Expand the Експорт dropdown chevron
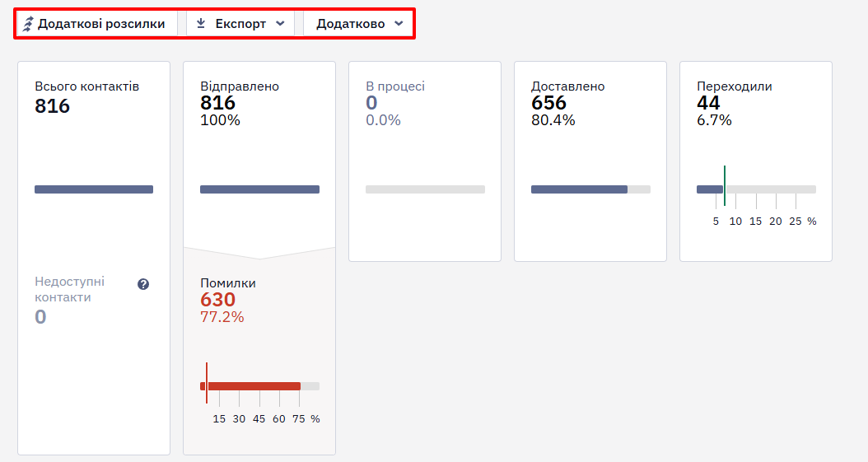The height and width of the screenshot is (462, 868). click(x=280, y=24)
